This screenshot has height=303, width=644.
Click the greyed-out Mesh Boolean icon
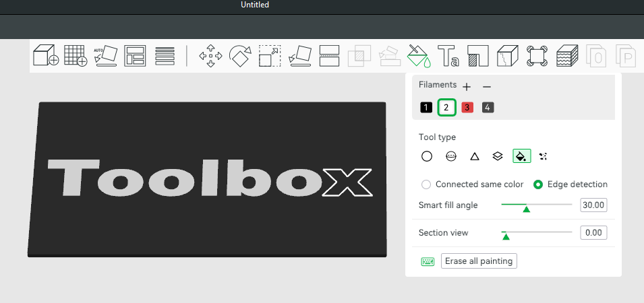click(359, 56)
